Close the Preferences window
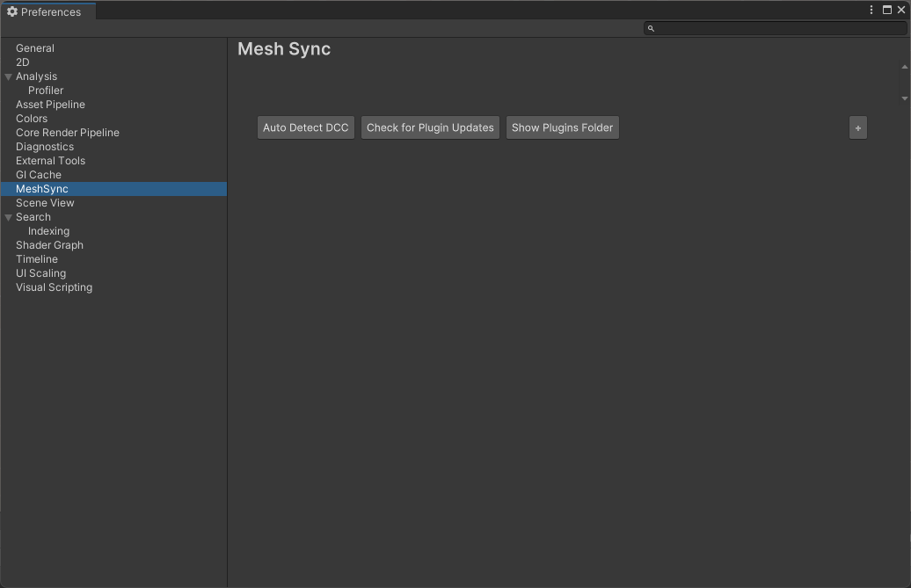 coord(901,10)
